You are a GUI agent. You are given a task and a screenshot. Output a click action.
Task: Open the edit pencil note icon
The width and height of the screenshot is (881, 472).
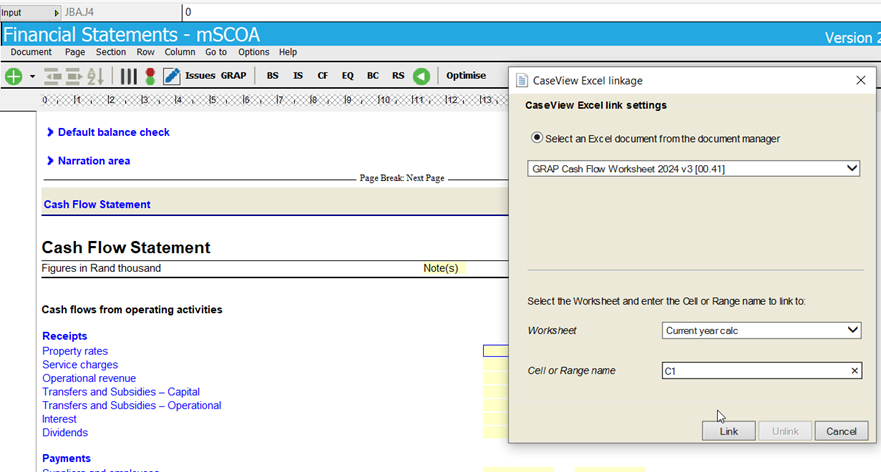(x=171, y=76)
